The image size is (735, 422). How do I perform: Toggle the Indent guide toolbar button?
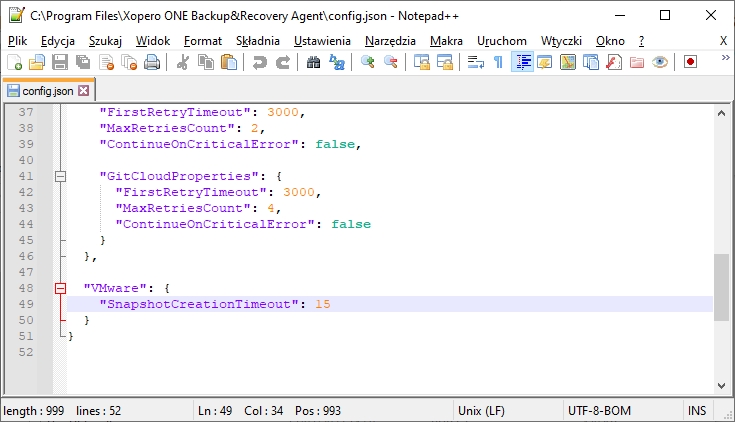tap(522, 62)
